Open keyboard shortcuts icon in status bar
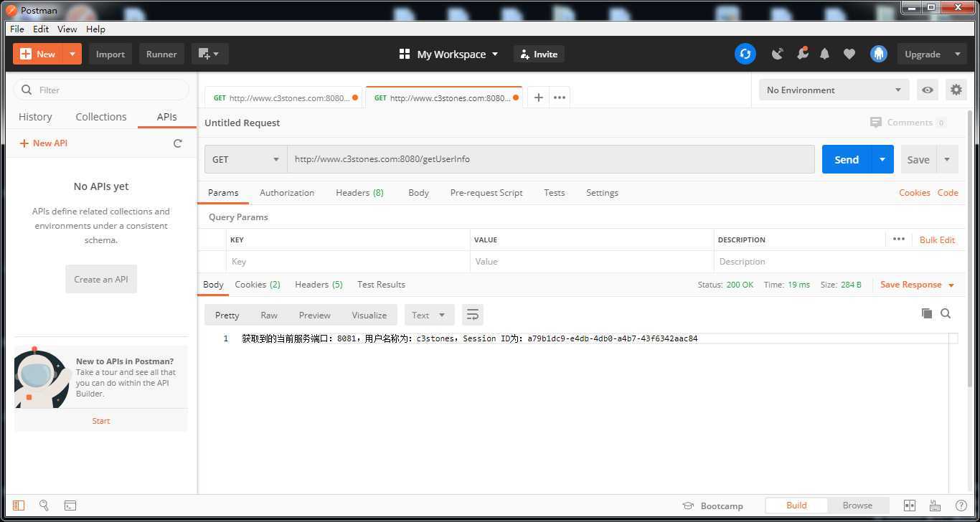This screenshot has width=980, height=522. [x=935, y=506]
